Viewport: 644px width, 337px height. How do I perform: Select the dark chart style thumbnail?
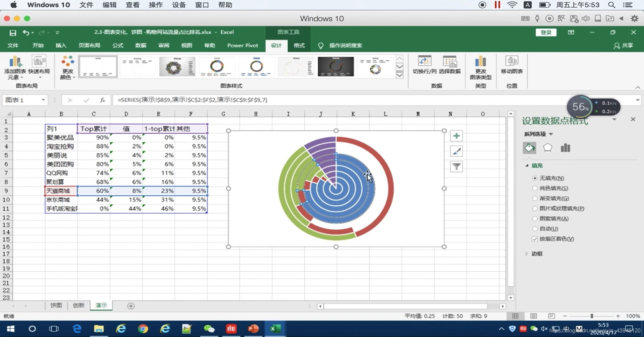pos(336,66)
